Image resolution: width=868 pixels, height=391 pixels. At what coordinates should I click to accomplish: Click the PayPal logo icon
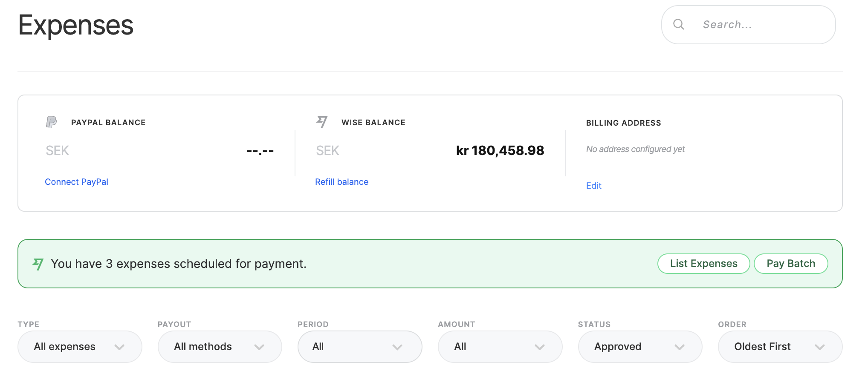[51, 123]
